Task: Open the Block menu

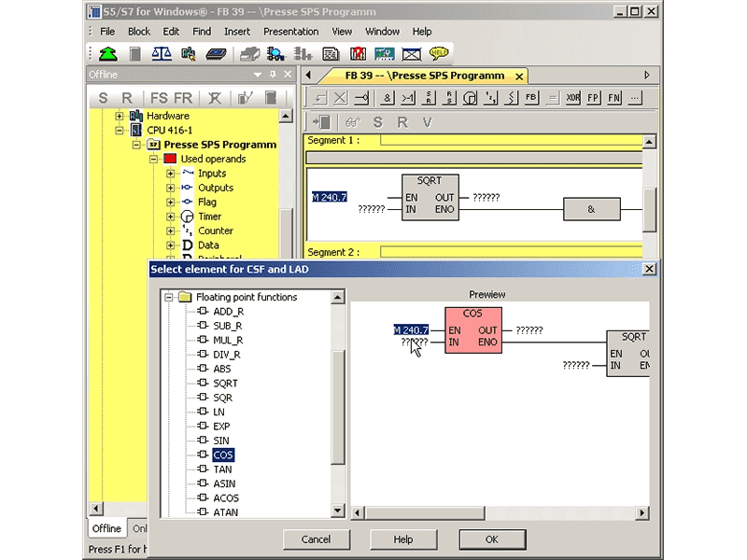Action: pos(138,32)
